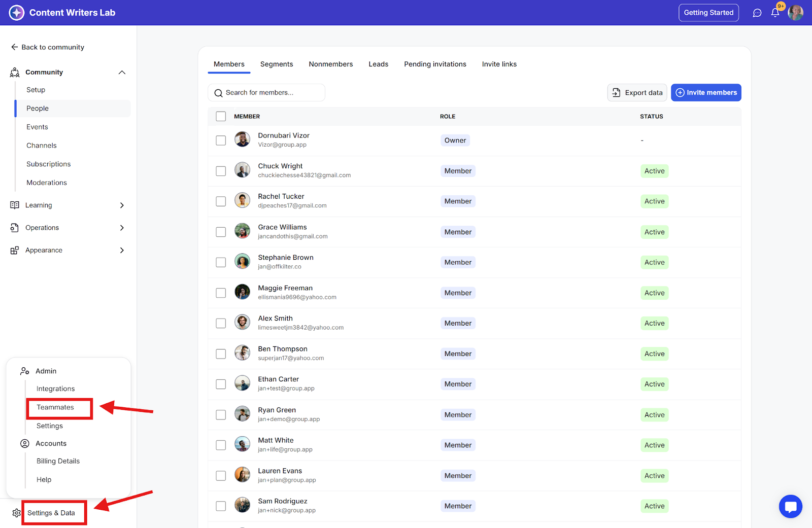Select Sam Rodriguez's checkbox
This screenshot has height=528, width=812.
[x=221, y=506]
